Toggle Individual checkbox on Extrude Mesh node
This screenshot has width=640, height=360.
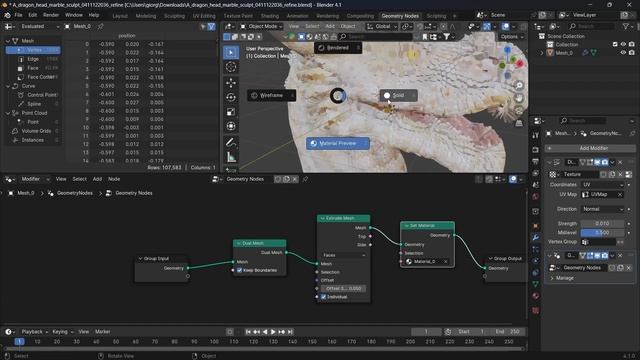click(x=323, y=297)
